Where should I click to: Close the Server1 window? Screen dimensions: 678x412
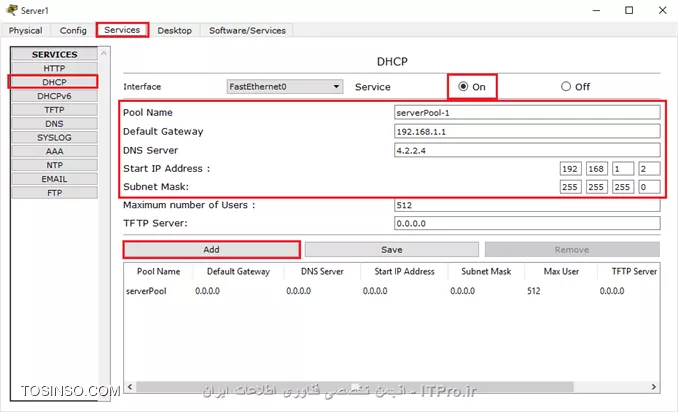(x=662, y=10)
